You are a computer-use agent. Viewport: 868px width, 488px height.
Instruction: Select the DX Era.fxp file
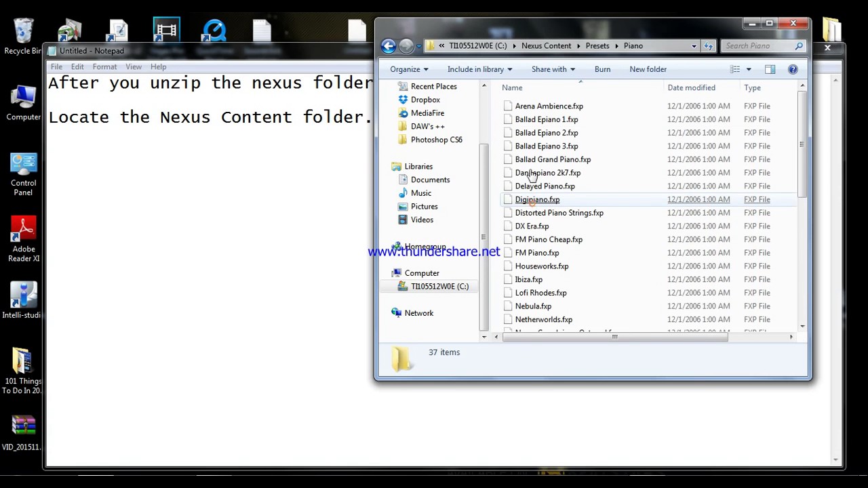(532, 226)
